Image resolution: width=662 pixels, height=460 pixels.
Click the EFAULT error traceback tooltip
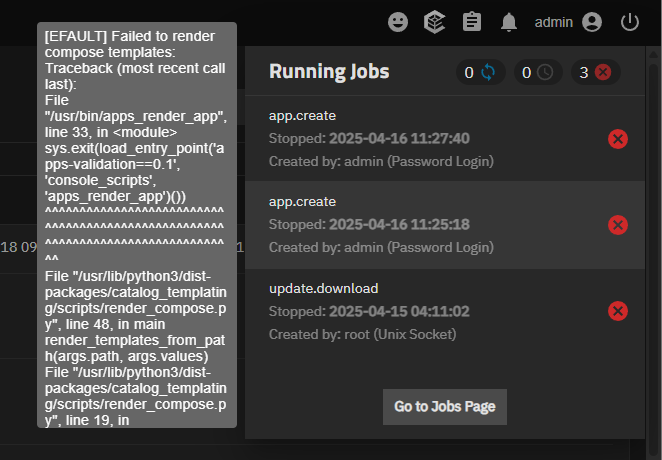[137, 225]
